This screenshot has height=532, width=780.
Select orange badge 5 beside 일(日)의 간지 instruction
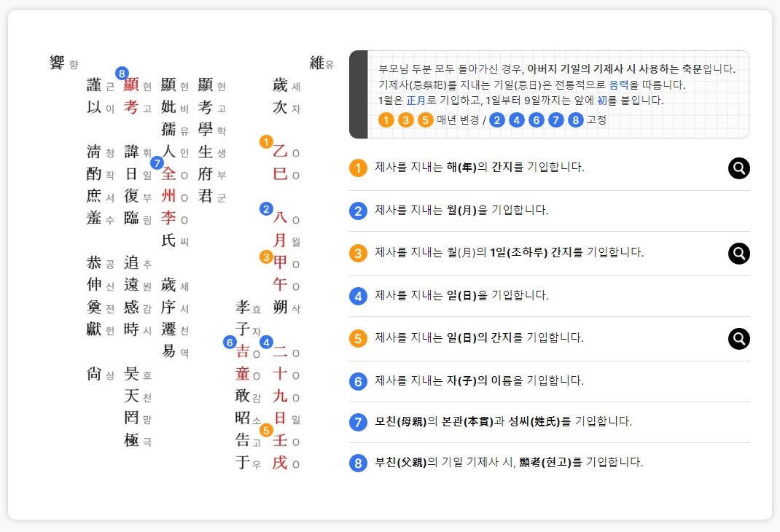click(x=358, y=339)
